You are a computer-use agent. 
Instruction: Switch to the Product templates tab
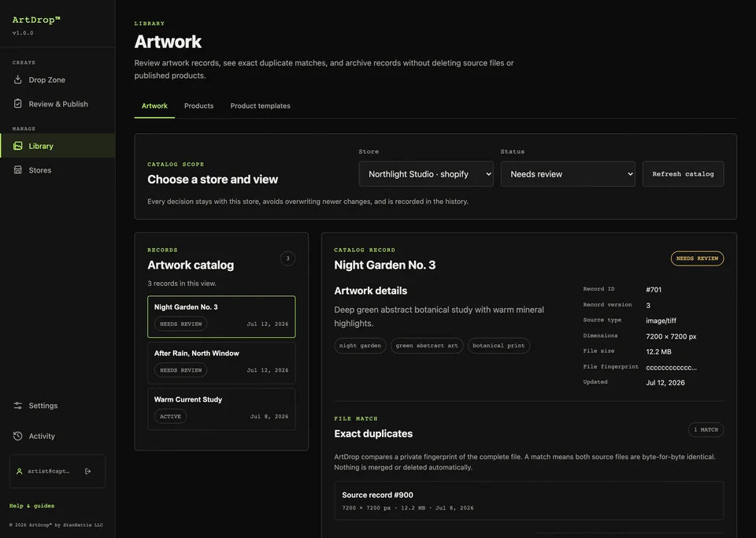261,106
